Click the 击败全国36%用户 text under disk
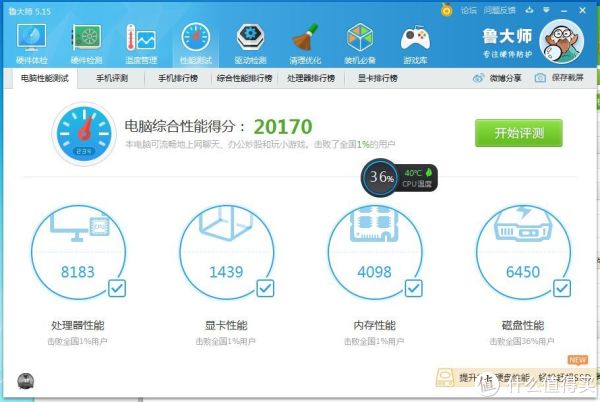Viewport: 600px width, 402px height. click(522, 341)
